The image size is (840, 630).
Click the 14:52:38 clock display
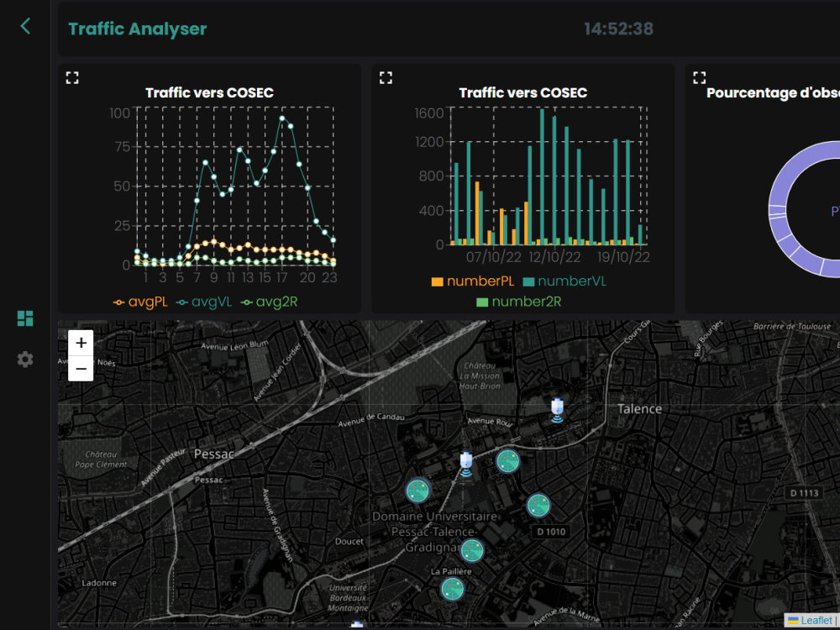point(619,29)
